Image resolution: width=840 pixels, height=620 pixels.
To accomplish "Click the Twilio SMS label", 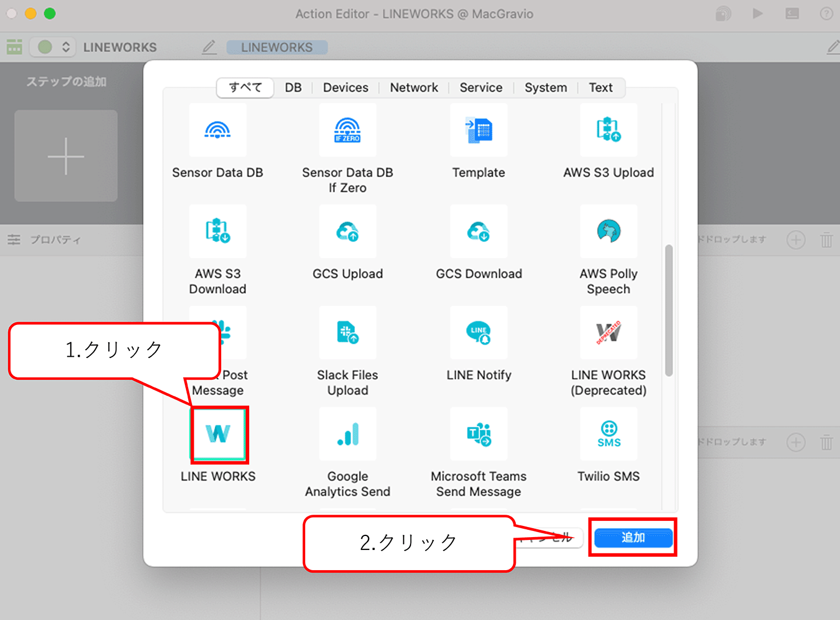I will pos(608,476).
